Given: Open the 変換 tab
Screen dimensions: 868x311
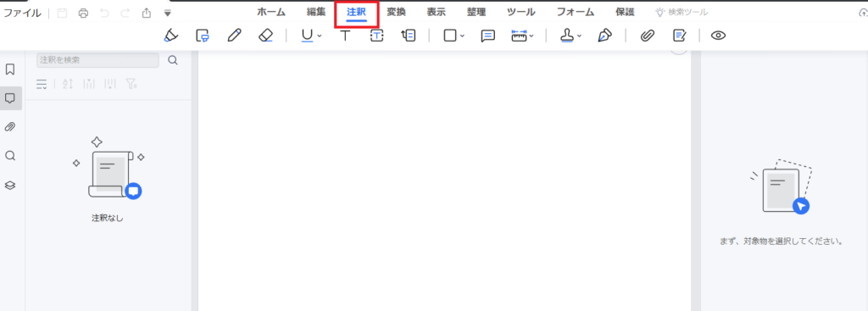Looking at the screenshot, I should coord(397,12).
